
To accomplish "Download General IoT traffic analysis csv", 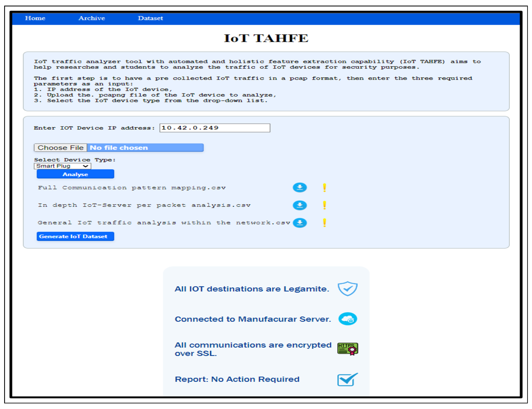I will pos(300,223).
